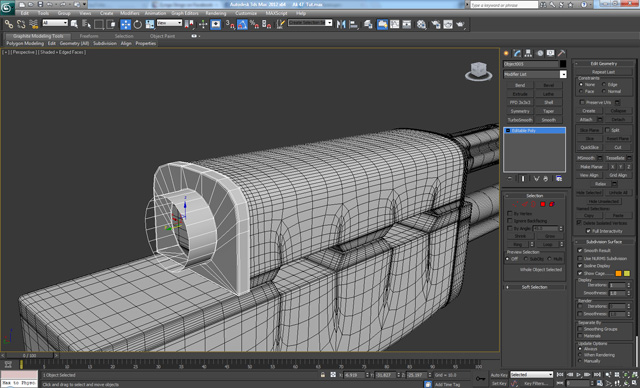Image resolution: width=640 pixels, height=388 pixels.
Task: Open the 3ds Max application menu logo
Action: 7,7
